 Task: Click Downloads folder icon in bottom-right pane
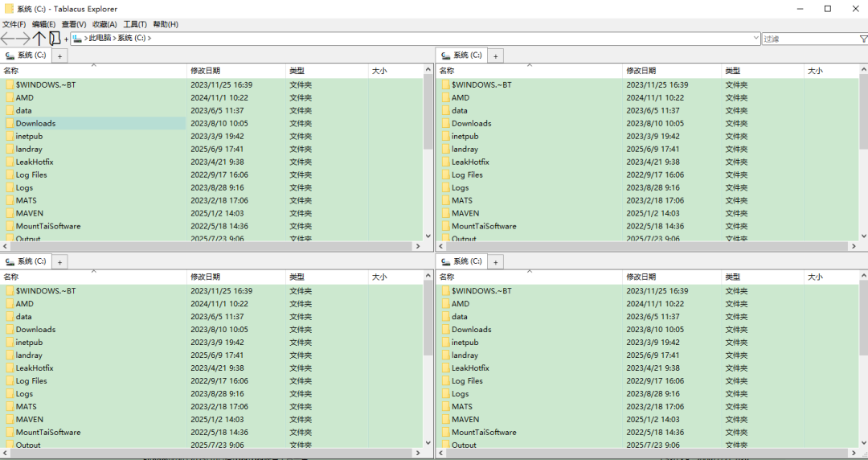pos(445,329)
